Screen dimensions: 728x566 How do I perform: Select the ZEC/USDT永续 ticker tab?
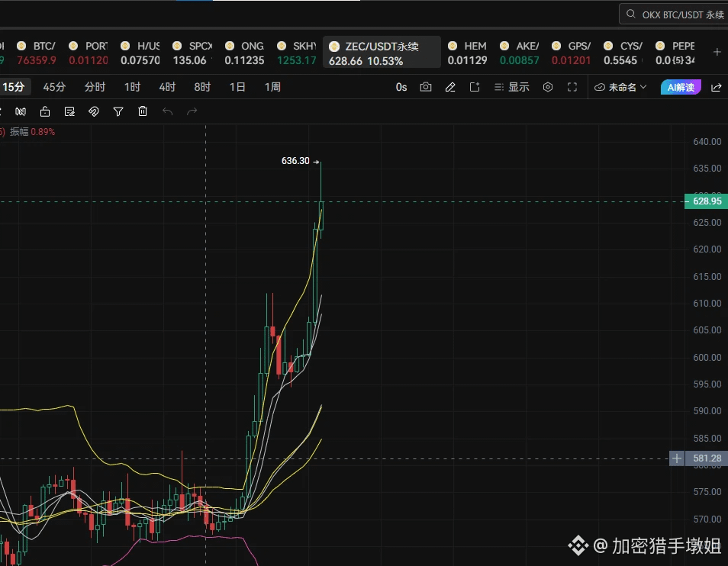382,53
